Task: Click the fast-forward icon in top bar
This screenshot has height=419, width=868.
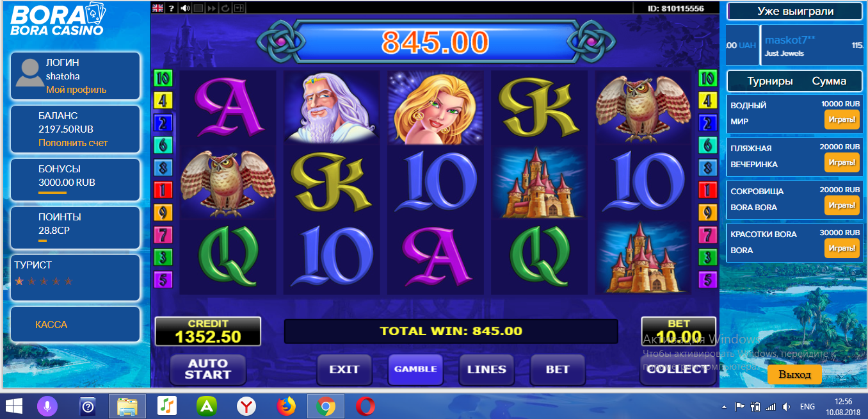Action: point(212,8)
